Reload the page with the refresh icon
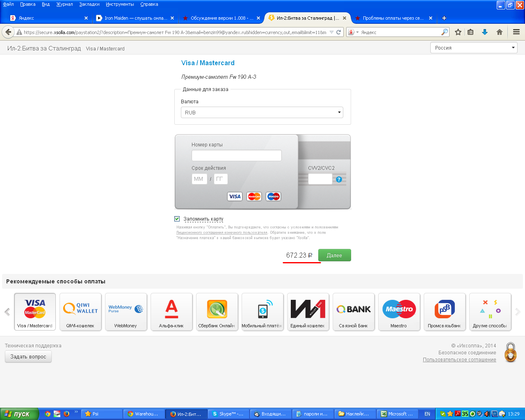The width and height of the screenshot is (525, 420). (339, 32)
